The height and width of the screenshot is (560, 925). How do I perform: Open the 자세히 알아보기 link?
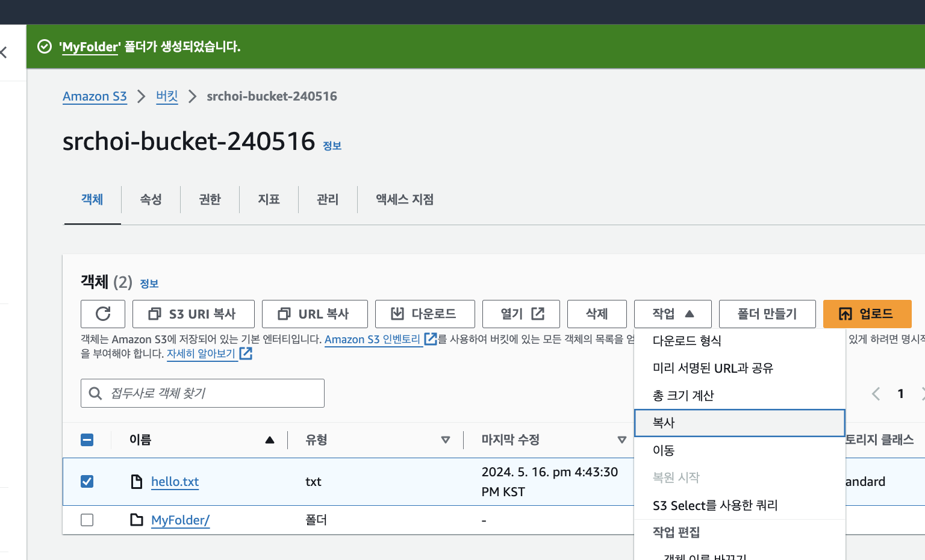[x=201, y=353]
